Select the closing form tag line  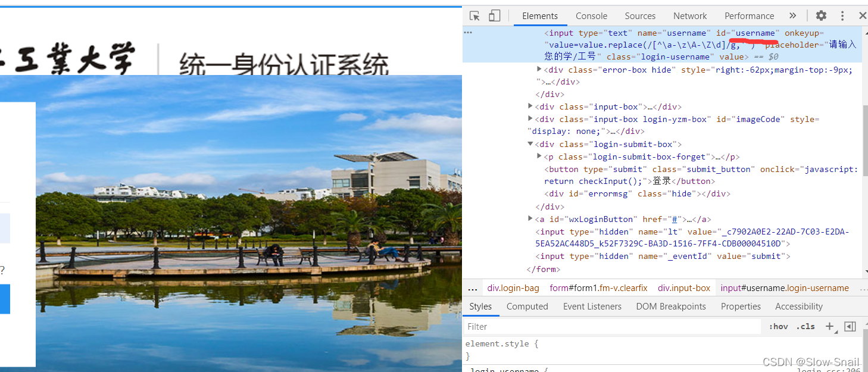click(x=544, y=269)
